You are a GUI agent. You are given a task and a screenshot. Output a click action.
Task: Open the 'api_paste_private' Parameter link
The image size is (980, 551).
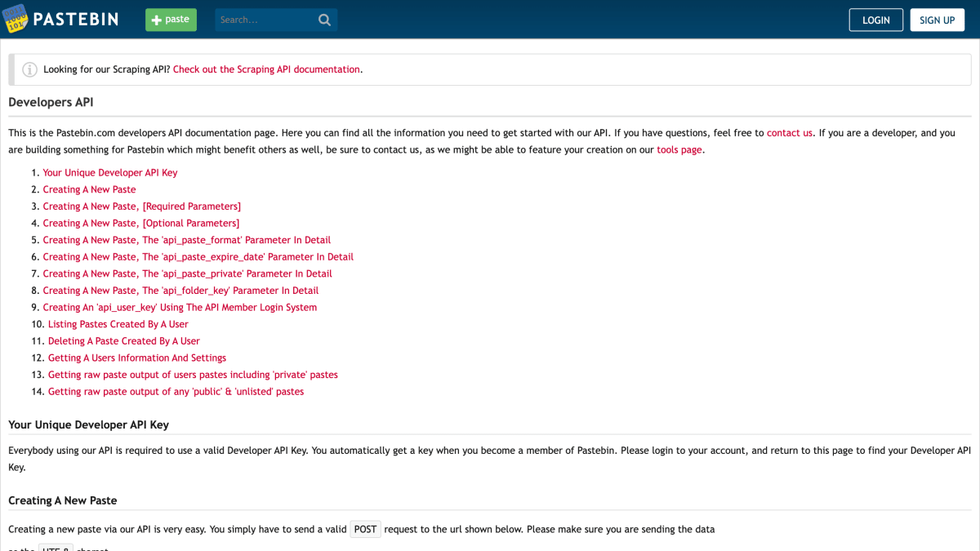click(x=188, y=273)
